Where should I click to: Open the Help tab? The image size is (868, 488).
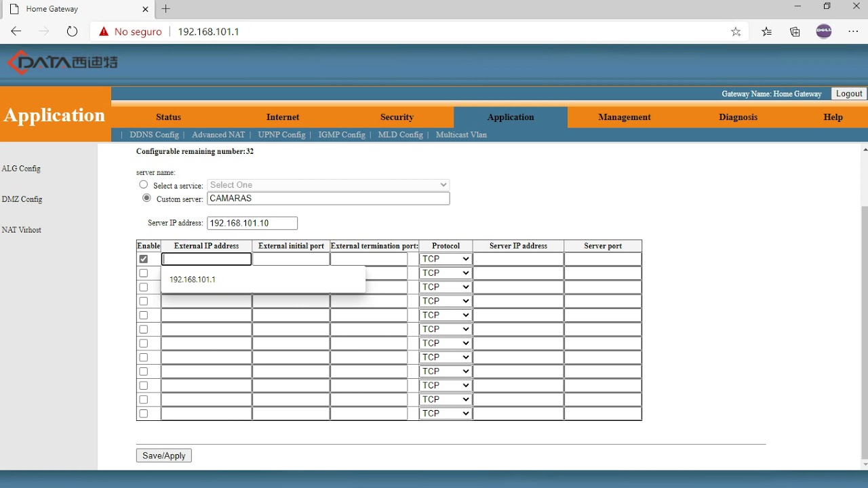click(x=833, y=117)
